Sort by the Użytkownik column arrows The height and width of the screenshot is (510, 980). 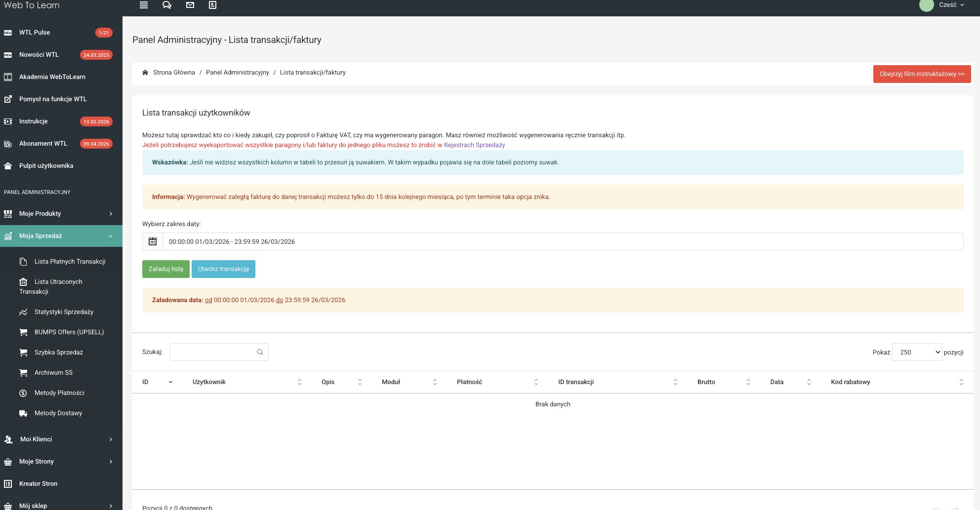[299, 382]
